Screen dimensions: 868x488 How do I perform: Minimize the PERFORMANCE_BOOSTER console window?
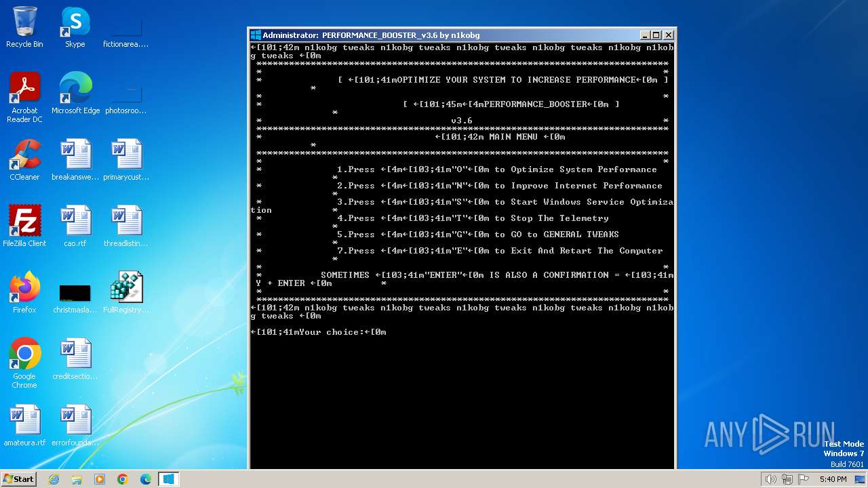(645, 35)
